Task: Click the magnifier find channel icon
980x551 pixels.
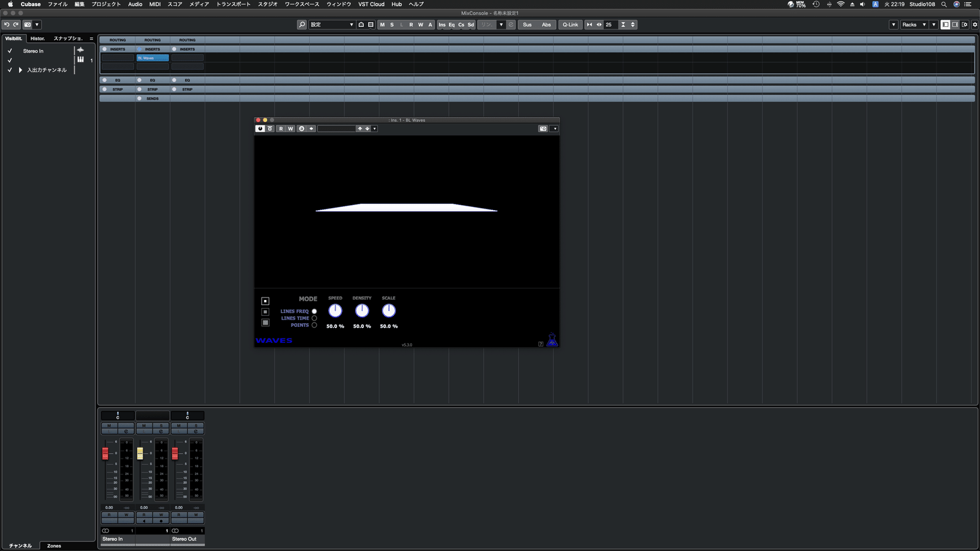Action: tap(301, 24)
